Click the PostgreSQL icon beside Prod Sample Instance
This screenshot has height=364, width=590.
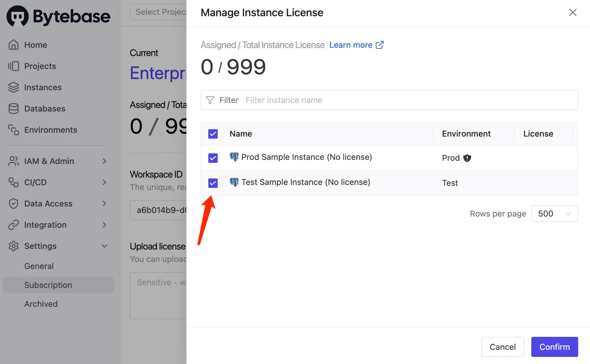(x=234, y=157)
